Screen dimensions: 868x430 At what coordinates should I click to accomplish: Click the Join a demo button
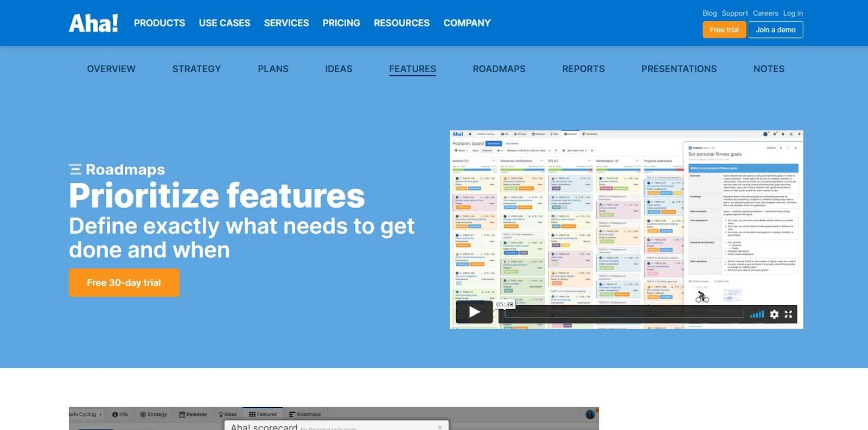point(776,30)
